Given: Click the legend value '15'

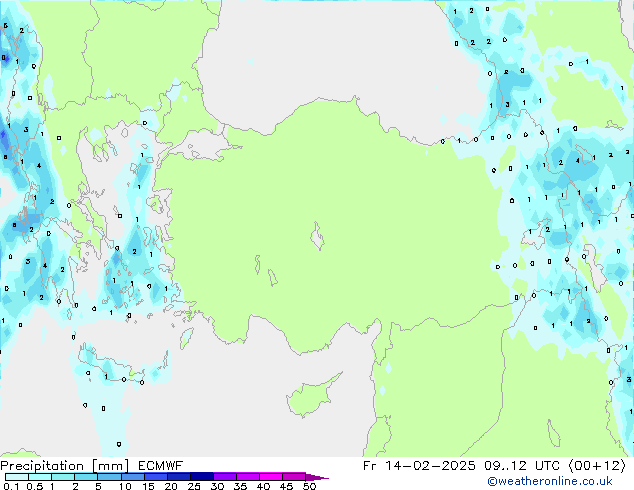Looking at the screenshot, I should coord(148,486).
